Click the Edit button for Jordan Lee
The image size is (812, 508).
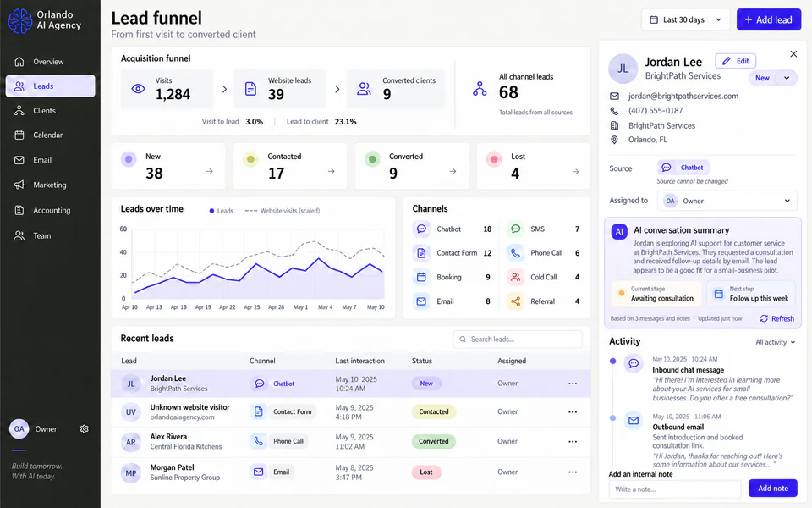[x=735, y=61]
